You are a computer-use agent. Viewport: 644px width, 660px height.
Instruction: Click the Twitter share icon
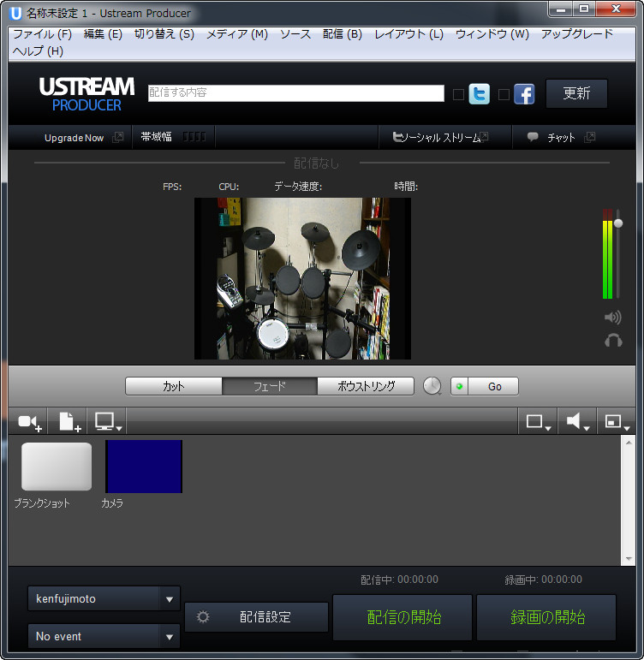tap(480, 94)
